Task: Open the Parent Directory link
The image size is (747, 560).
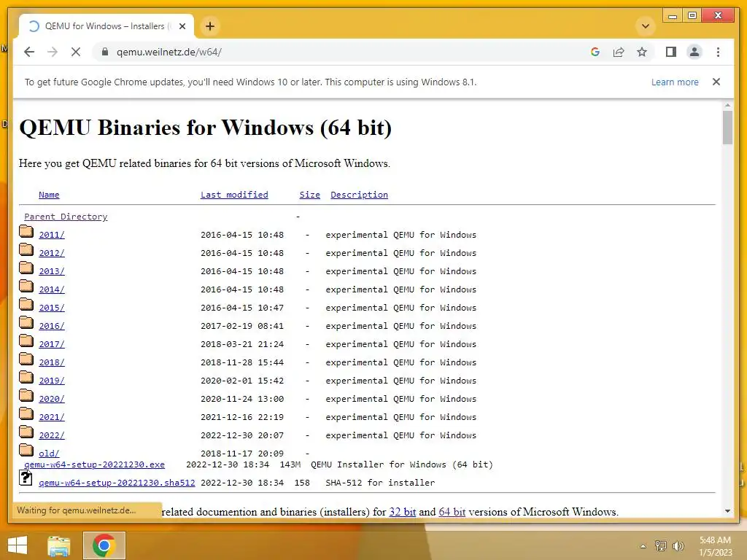Action: [66, 217]
